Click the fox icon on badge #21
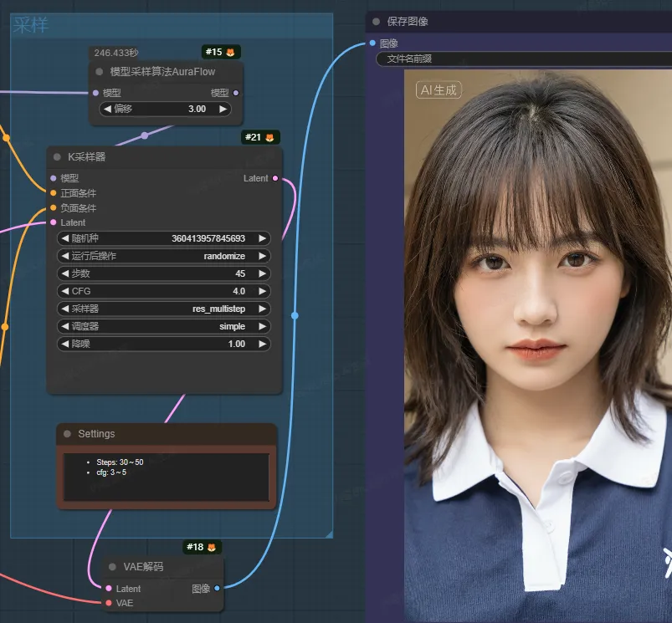The height and width of the screenshot is (623, 672). [269, 137]
